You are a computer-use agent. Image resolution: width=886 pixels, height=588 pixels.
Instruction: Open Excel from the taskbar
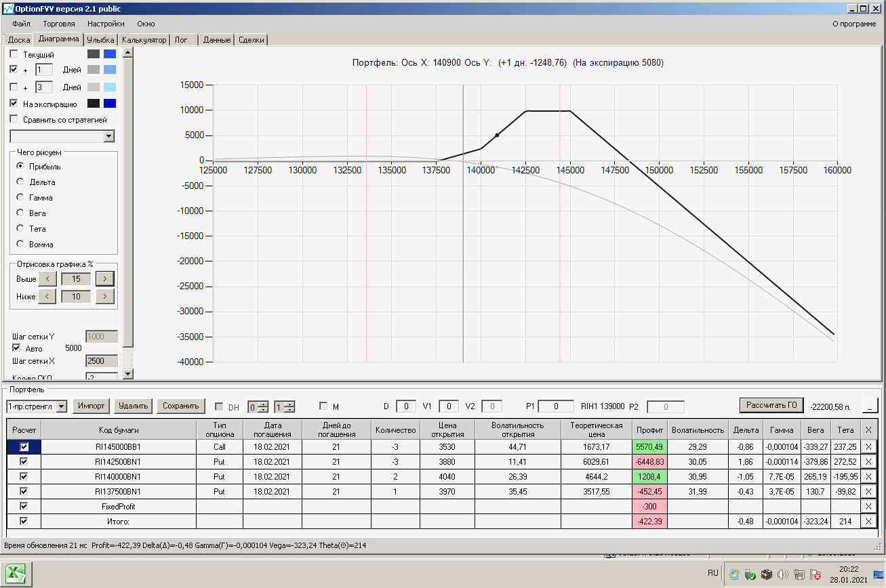(x=17, y=573)
